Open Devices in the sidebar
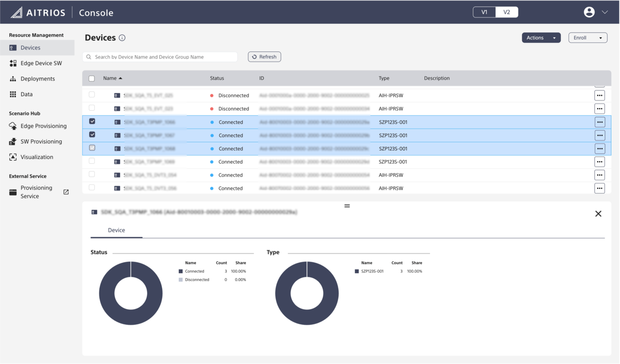The image size is (620, 364). pos(37,47)
